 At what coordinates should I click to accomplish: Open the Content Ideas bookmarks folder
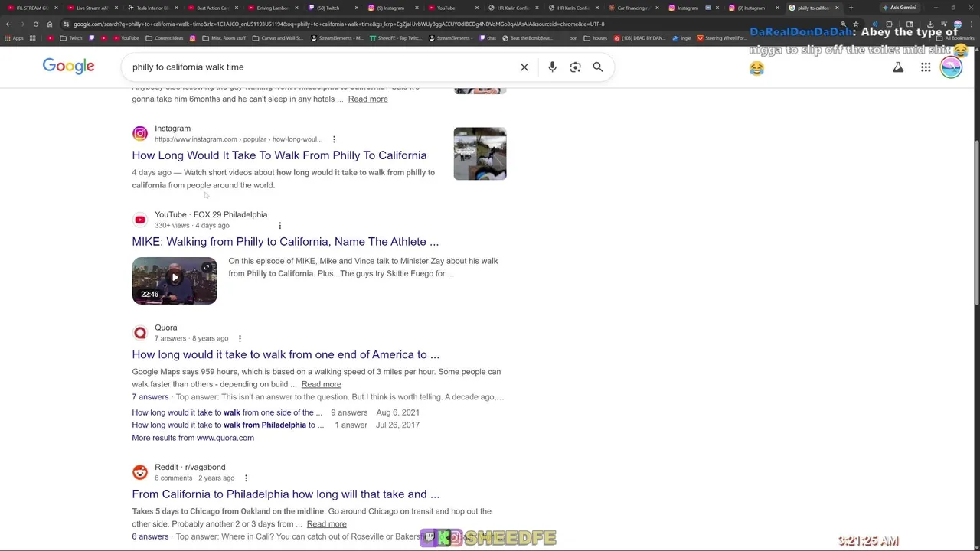(x=164, y=37)
